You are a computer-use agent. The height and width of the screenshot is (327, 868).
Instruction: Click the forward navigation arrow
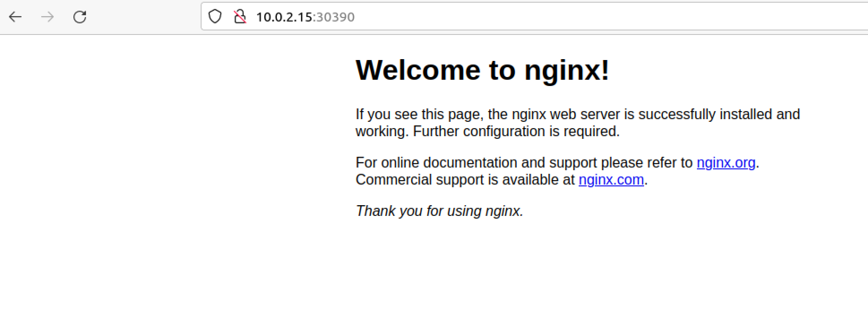47,17
